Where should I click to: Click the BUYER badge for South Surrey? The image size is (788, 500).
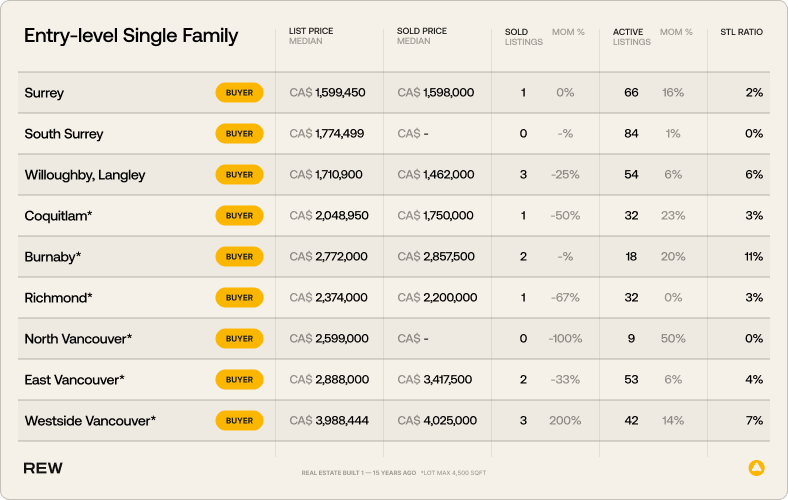coord(239,134)
